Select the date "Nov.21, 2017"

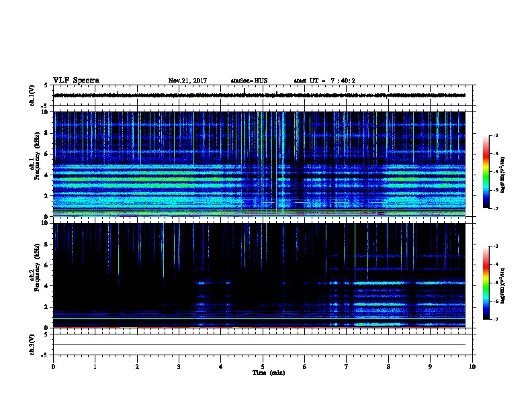click(187, 81)
